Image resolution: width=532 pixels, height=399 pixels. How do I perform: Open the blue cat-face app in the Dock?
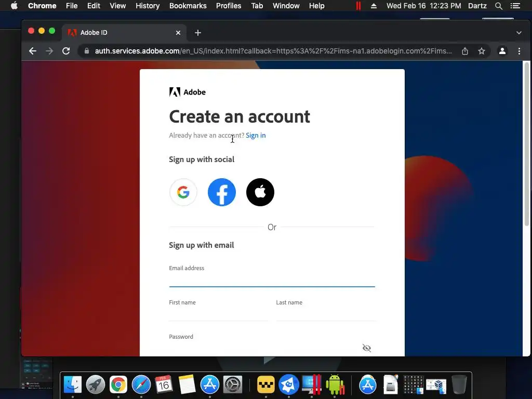click(x=289, y=384)
